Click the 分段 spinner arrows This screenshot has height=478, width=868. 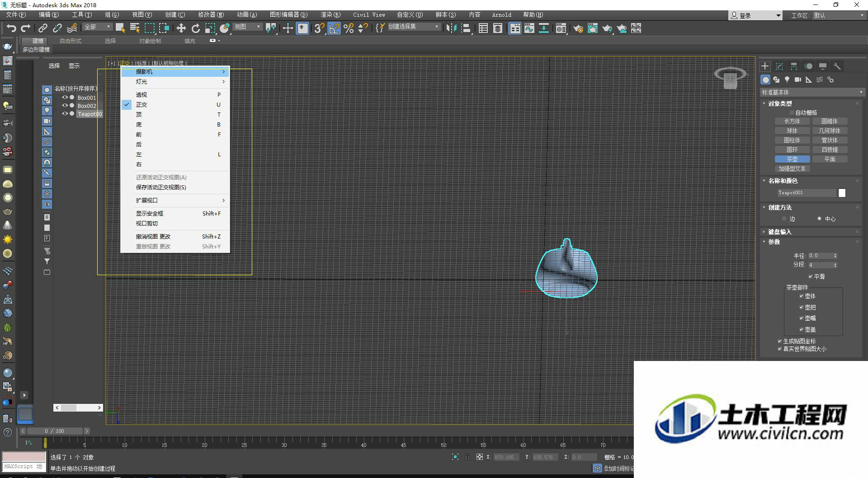[835, 265]
